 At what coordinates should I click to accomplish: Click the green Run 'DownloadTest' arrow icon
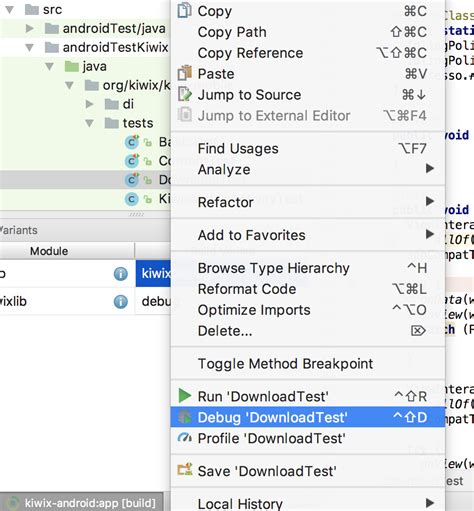[x=185, y=396]
